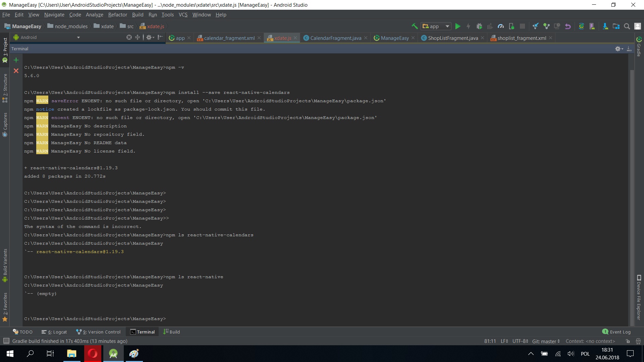
Task: Run the app using the green Run icon
Action: click(x=458, y=26)
